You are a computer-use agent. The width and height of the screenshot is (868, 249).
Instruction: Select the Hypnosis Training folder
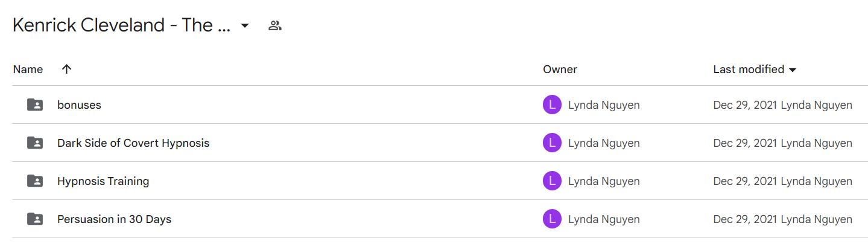103,181
